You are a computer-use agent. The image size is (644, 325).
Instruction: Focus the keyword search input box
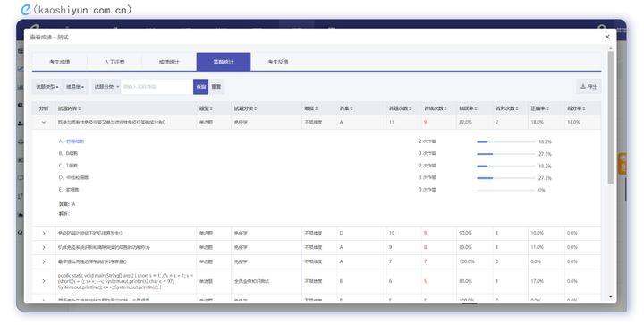pos(157,87)
